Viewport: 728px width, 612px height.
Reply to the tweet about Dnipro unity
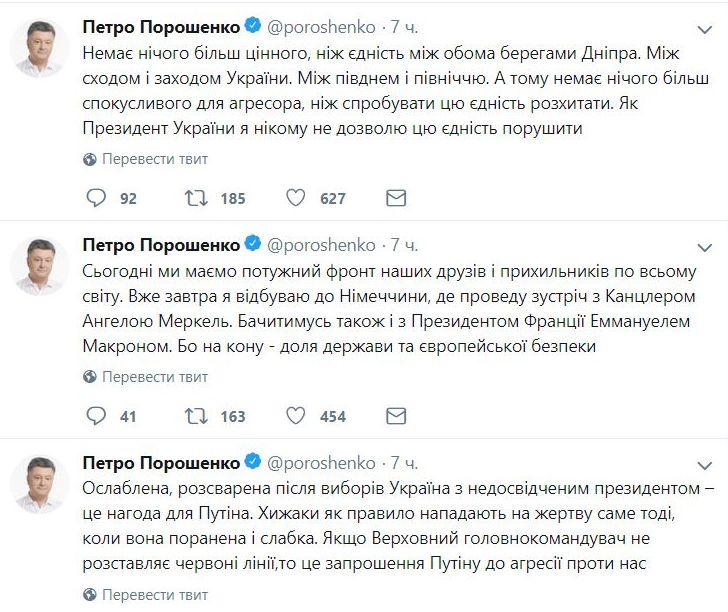click(97, 198)
